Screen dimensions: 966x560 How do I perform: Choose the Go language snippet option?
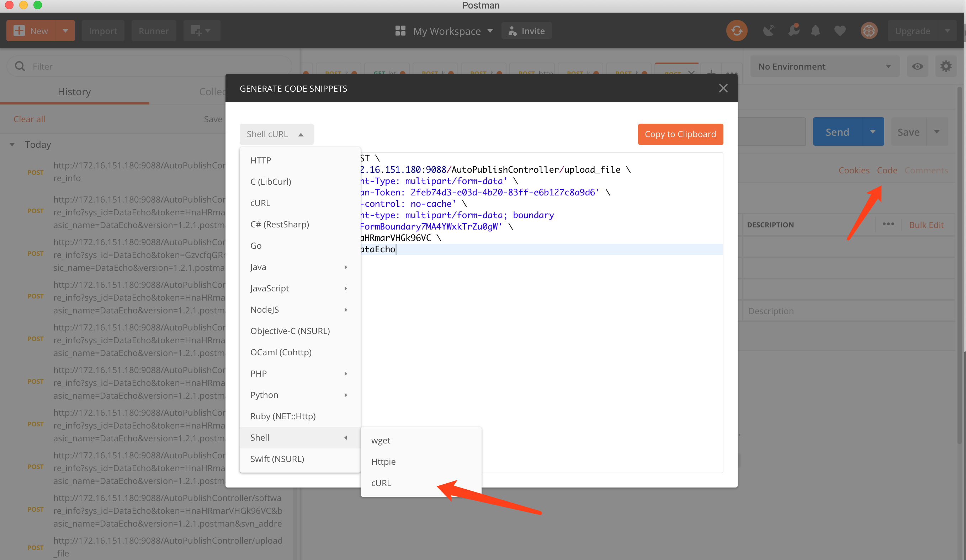pos(256,246)
